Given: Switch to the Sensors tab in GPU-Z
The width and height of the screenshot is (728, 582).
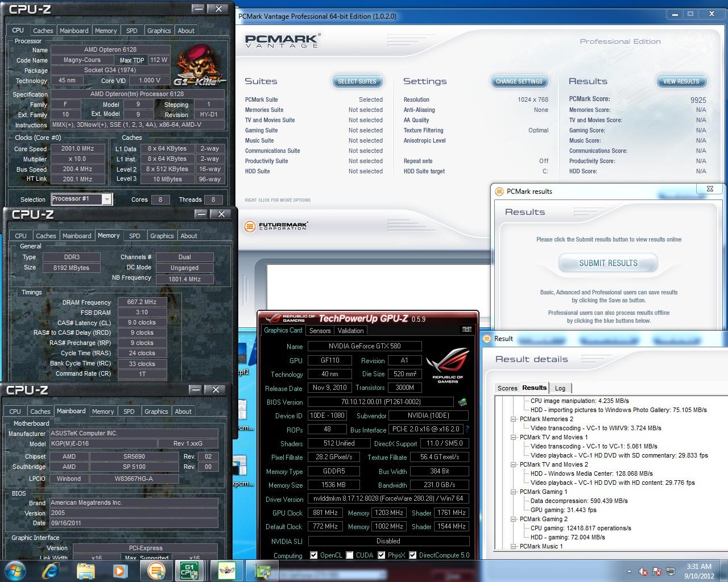Looking at the screenshot, I should [x=320, y=330].
